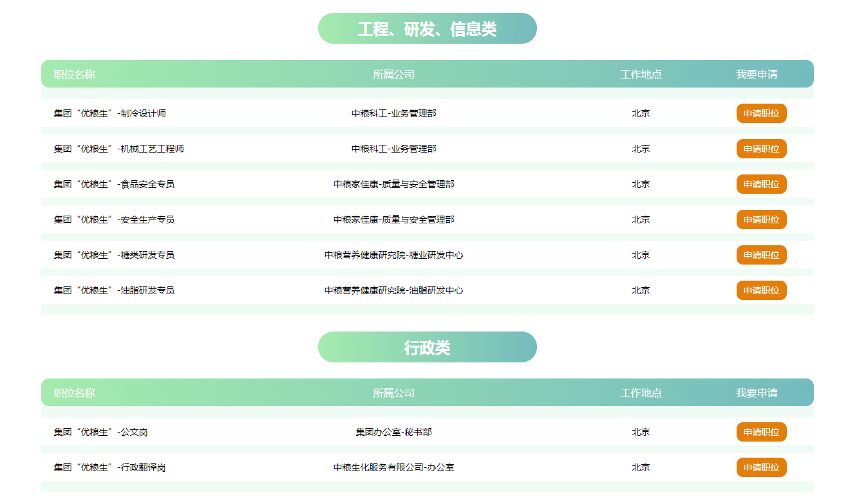
Task: Open job title 集团“优粮生”-机械工艺工程师
Action: click(x=119, y=149)
